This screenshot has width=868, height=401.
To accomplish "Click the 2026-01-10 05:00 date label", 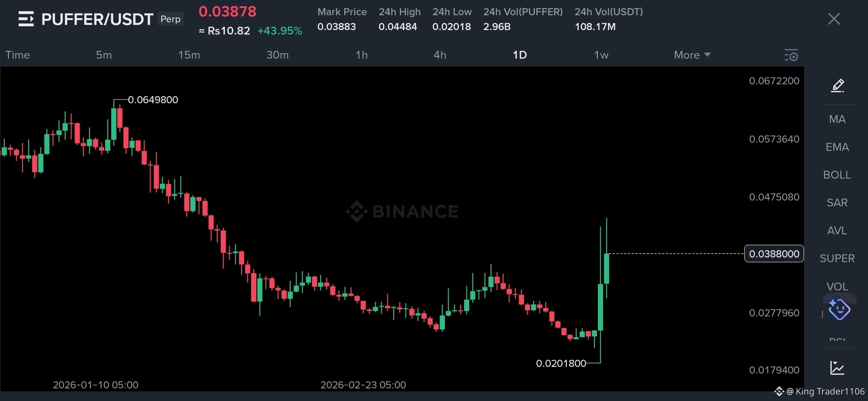I will [x=96, y=385].
